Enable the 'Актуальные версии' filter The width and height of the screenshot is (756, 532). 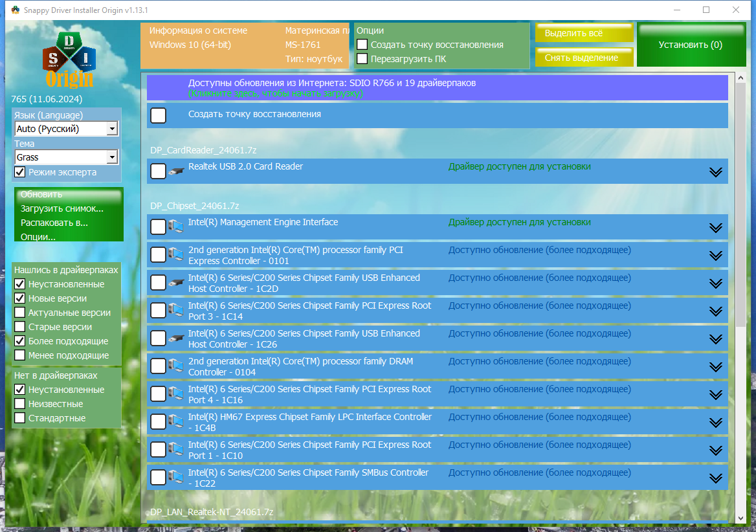click(x=20, y=312)
